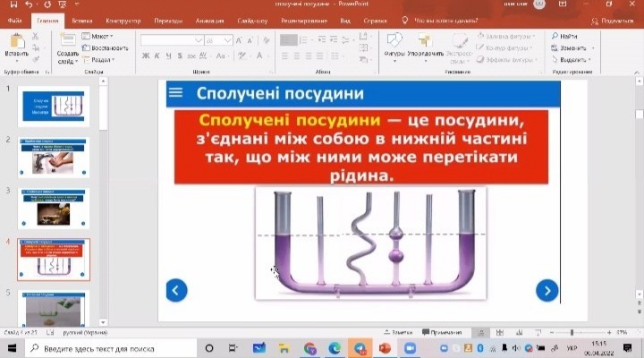Click the Share (Поделиться) button

click(612, 21)
